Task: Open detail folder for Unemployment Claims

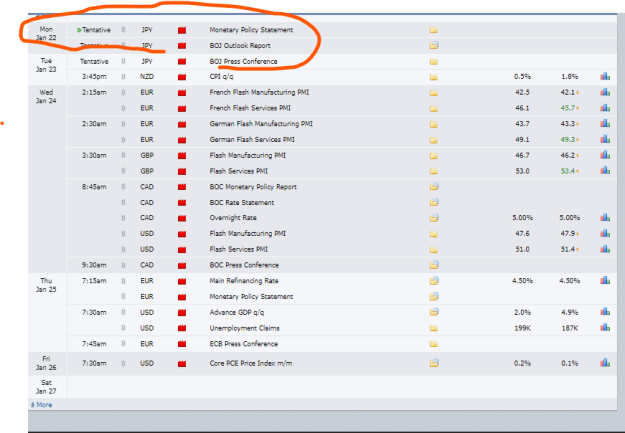Action: pyautogui.click(x=434, y=328)
